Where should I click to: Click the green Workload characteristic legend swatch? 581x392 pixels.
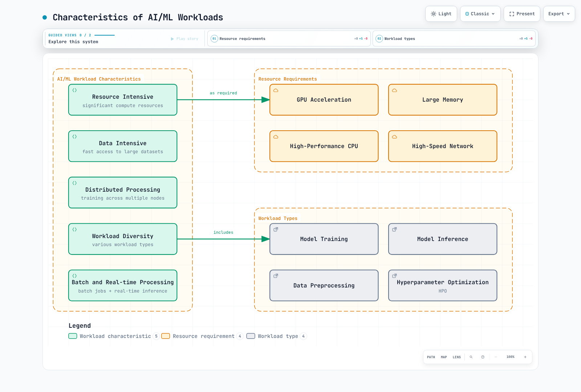[73, 336]
